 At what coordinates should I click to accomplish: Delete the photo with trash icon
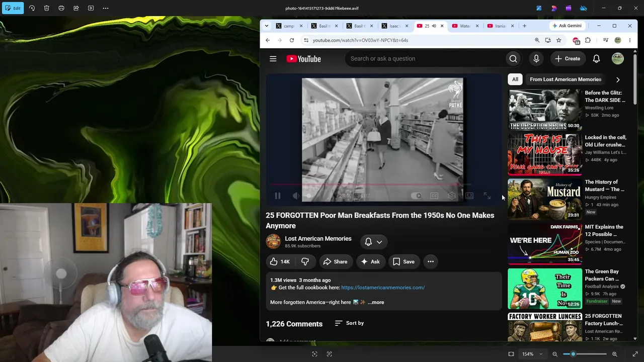(x=46, y=8)
